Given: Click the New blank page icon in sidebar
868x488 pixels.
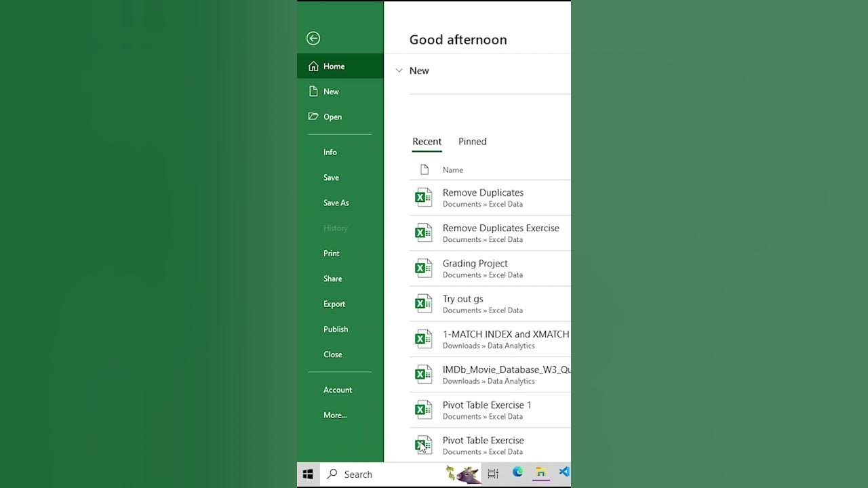Looking at the screenshot, I should (313, 91).
